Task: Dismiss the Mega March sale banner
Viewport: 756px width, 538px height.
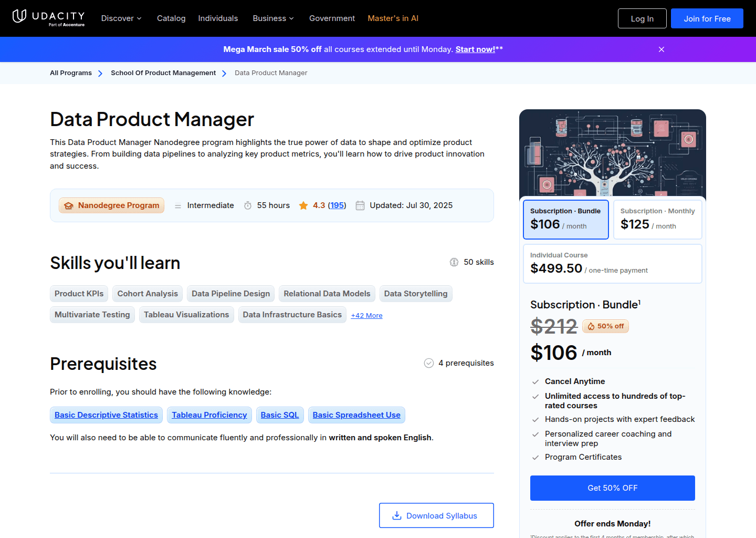Action: [x=661, y=49]
